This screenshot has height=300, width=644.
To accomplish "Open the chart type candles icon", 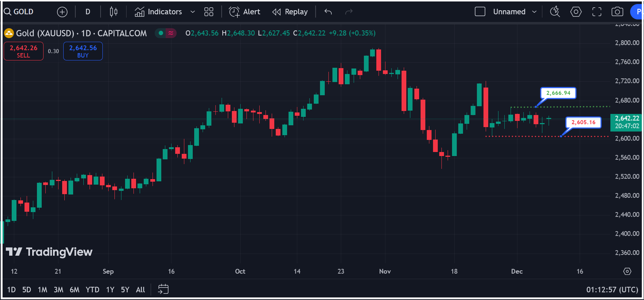I will tap(113, 12).
